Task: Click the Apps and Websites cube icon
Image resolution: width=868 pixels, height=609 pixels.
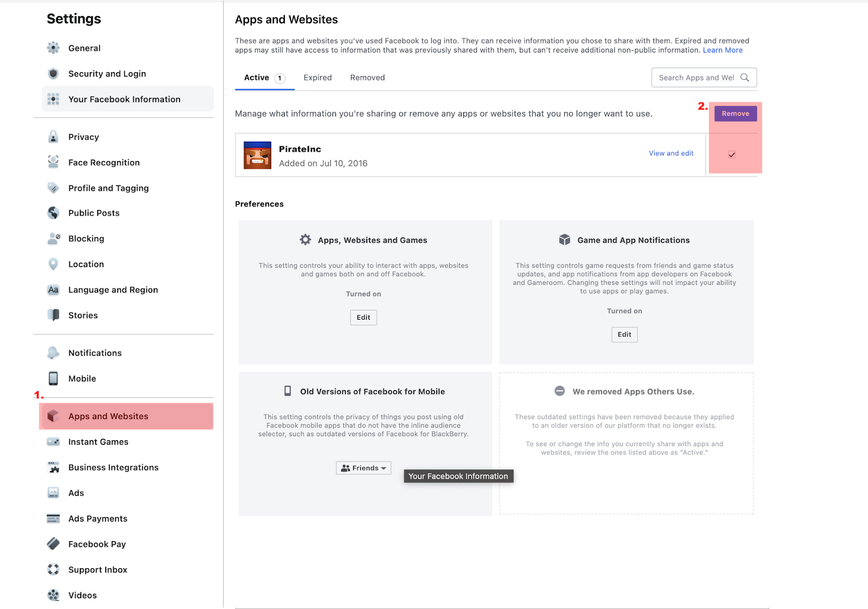Action: tap(53, 416)
